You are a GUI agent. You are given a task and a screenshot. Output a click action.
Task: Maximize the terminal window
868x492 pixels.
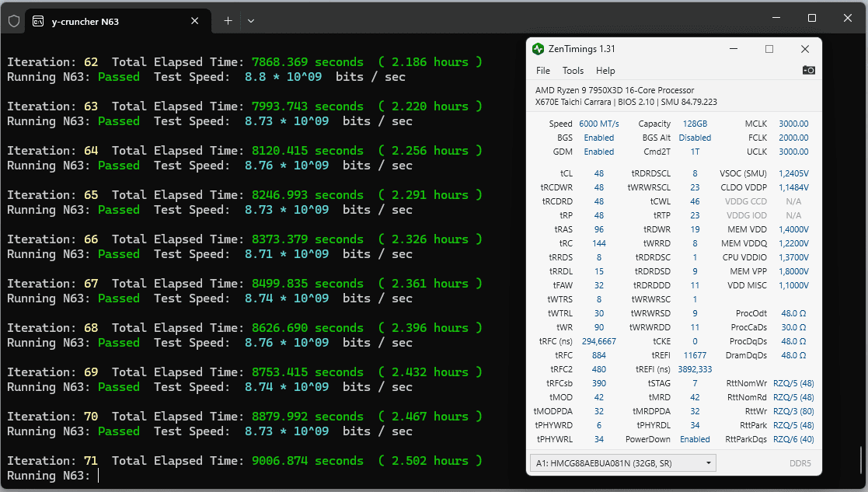[811, 18]
